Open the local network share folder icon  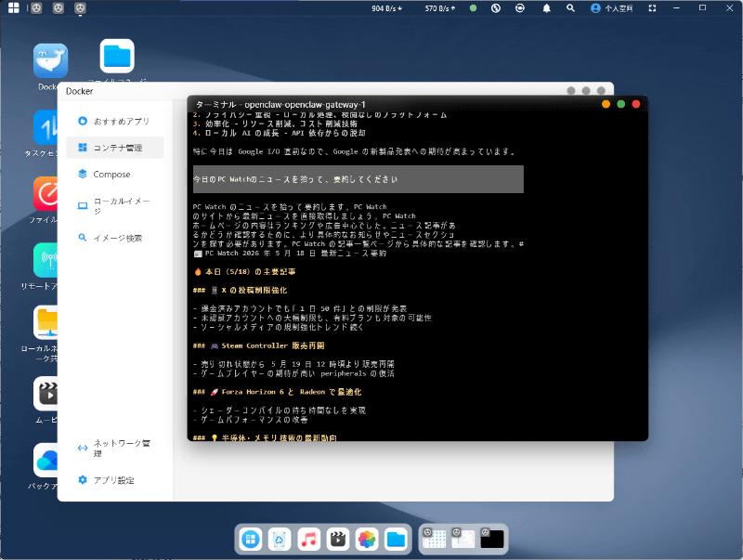click(46, 322)
